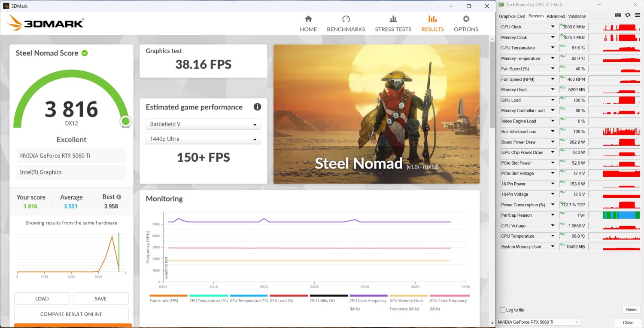
Task: Open the 1440p Ultra resolution dropdown
Action: [x=204, y=139]
